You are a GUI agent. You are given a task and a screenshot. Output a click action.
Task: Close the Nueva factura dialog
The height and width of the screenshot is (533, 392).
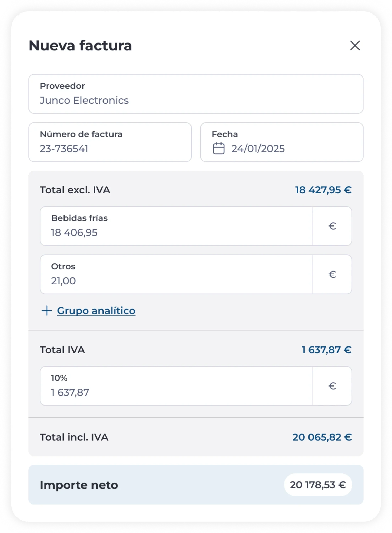355,46
